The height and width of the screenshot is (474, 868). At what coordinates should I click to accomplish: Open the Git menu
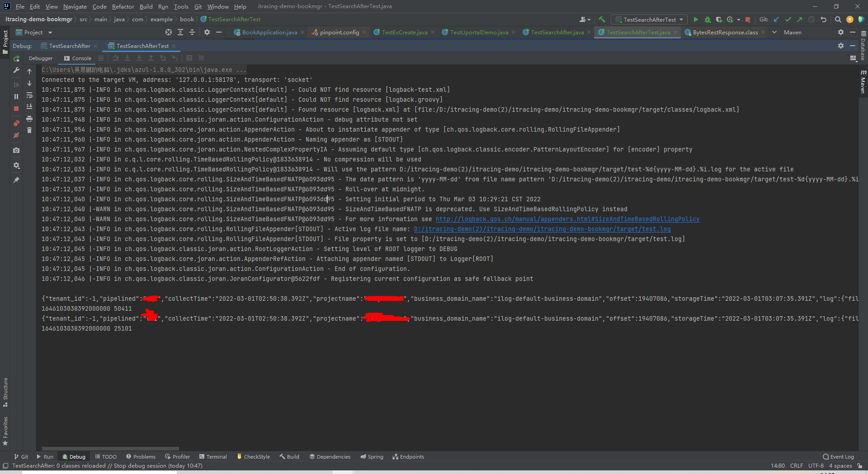[x=198, y=6]
